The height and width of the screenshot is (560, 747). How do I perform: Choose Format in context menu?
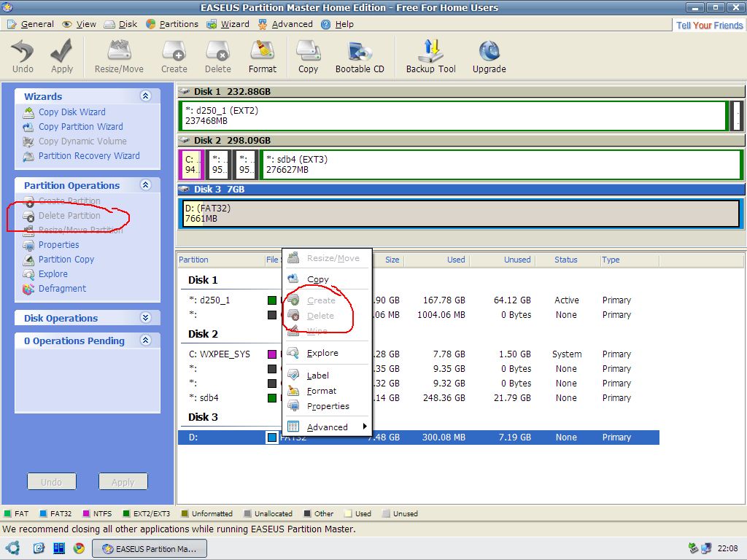(327, 391)
